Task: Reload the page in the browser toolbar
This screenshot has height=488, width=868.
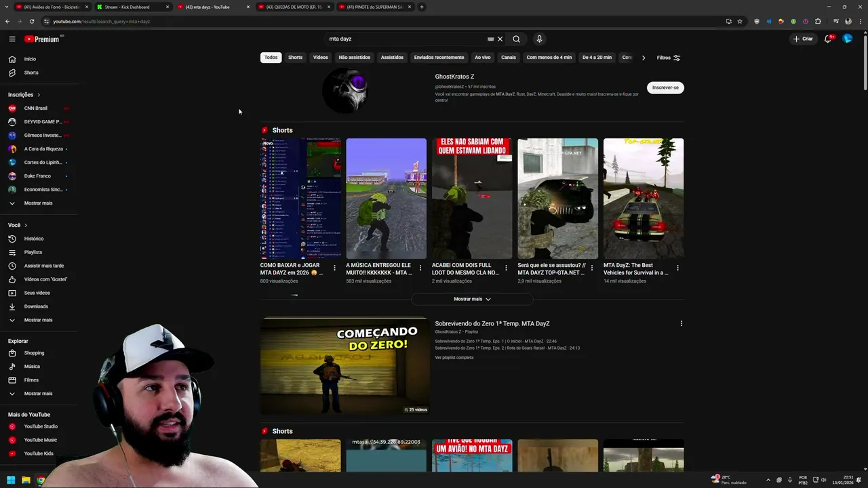Action: click(31, 21)
